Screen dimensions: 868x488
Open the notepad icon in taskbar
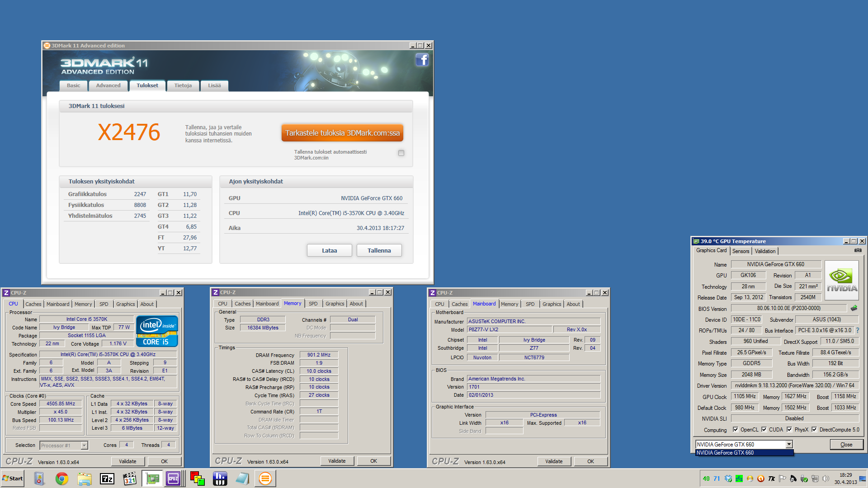click(x=243, y=479)
